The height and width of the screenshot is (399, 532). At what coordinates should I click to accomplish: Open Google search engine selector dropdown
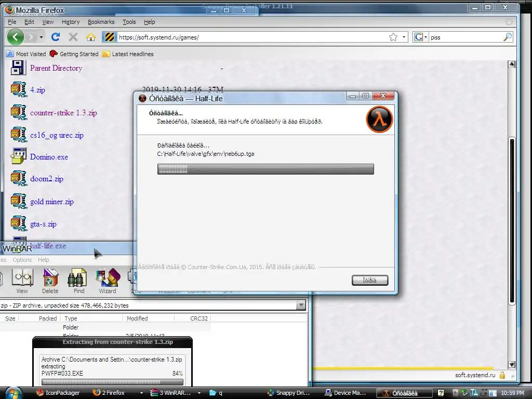pyautogui.click(x=421, y=37)
